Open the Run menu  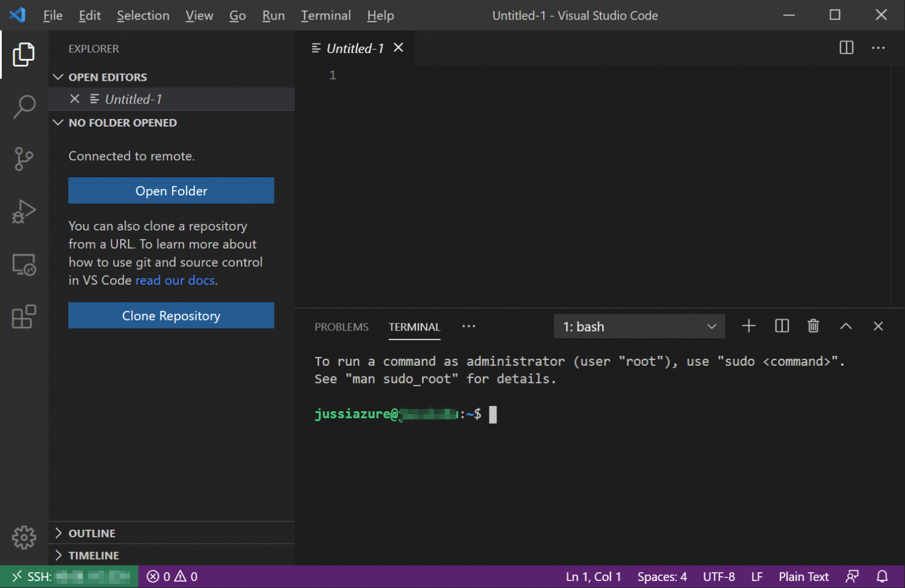[273, 15]
